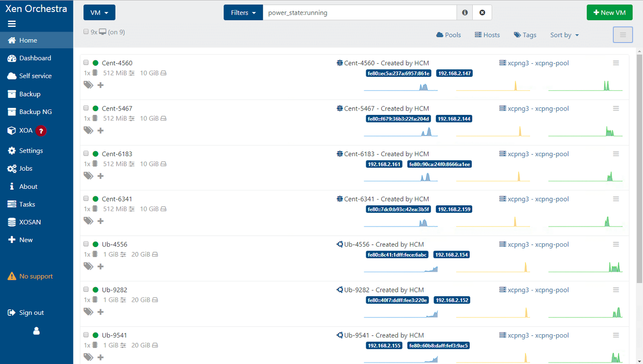Add a tag to Ub-9282 with plus icon

click(100, 312)
